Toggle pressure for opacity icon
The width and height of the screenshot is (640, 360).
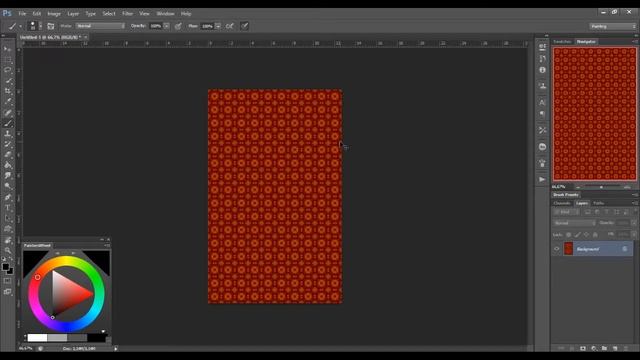click(178, 26)
